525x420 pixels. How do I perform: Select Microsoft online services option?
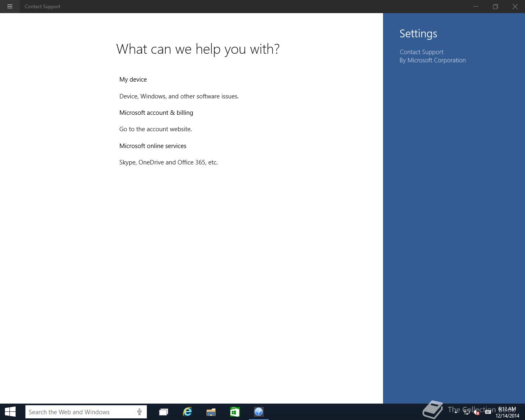point(153,146)
